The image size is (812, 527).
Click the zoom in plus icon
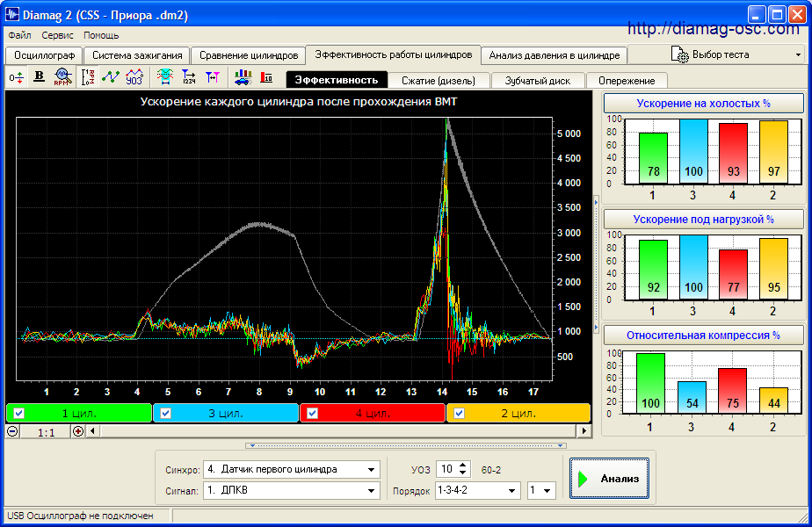tap(78, 431)
